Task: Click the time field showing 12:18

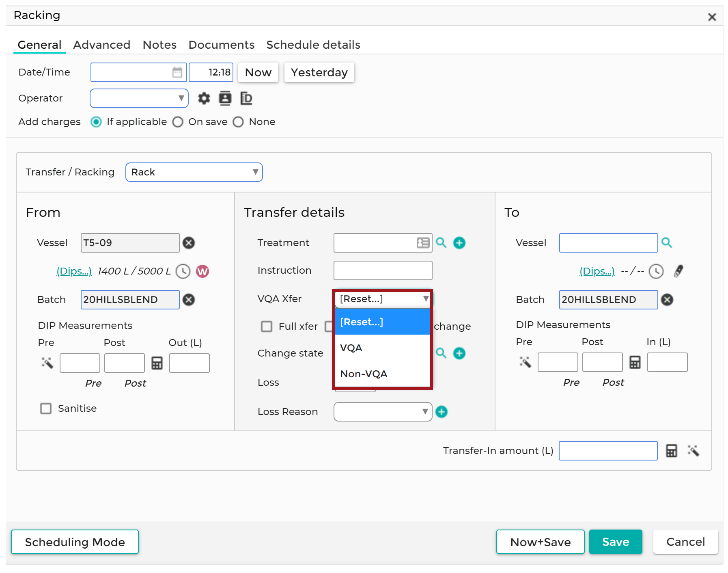Action: pyautogui.click(x=211, y=72)
